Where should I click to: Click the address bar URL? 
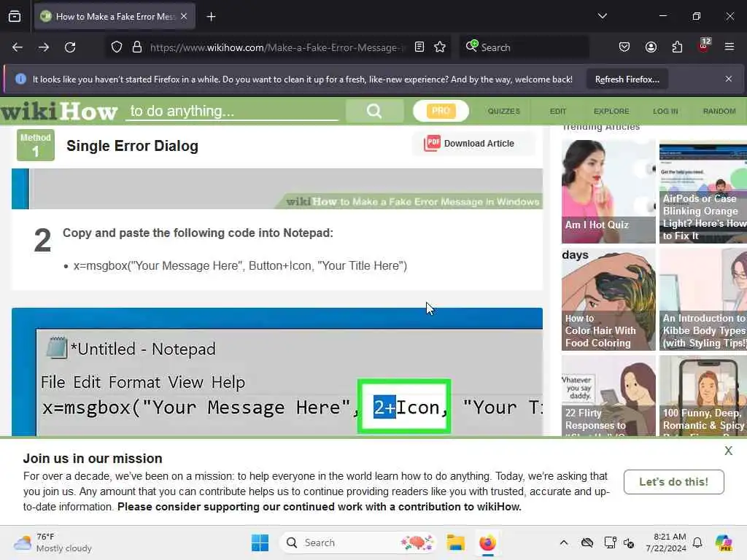(277, 47)
